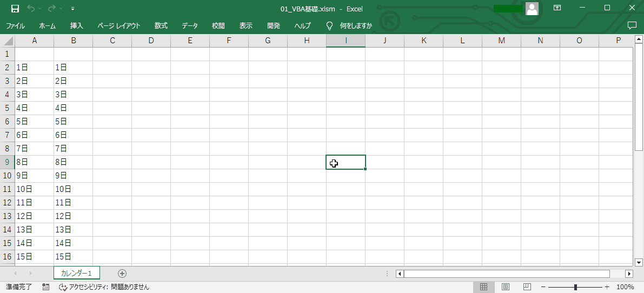Select row 9 header
This screenshot has width=644, height=293.
[x=8, y=162]
